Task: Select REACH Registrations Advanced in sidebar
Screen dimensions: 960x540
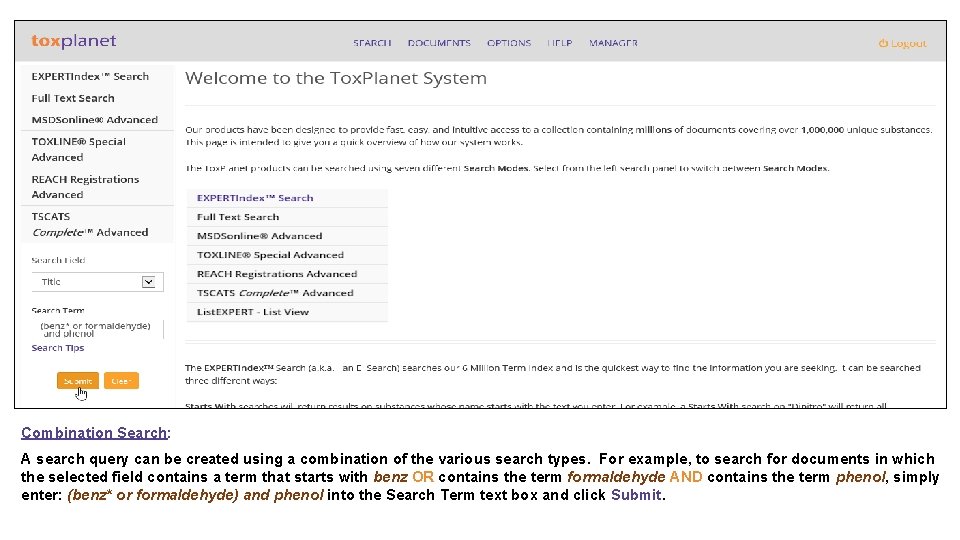Action: tap(85, 187)
